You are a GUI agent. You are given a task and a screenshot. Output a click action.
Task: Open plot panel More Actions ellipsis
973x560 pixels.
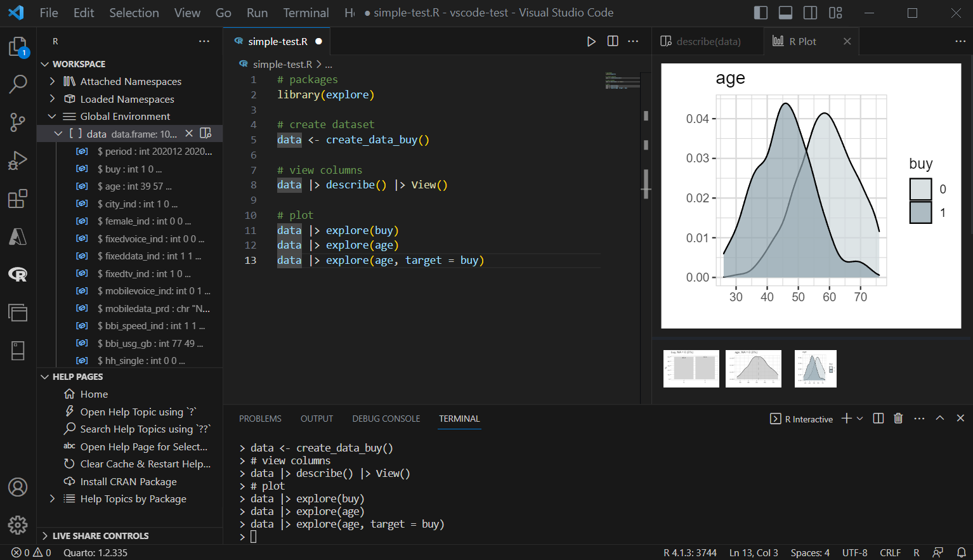960,41
